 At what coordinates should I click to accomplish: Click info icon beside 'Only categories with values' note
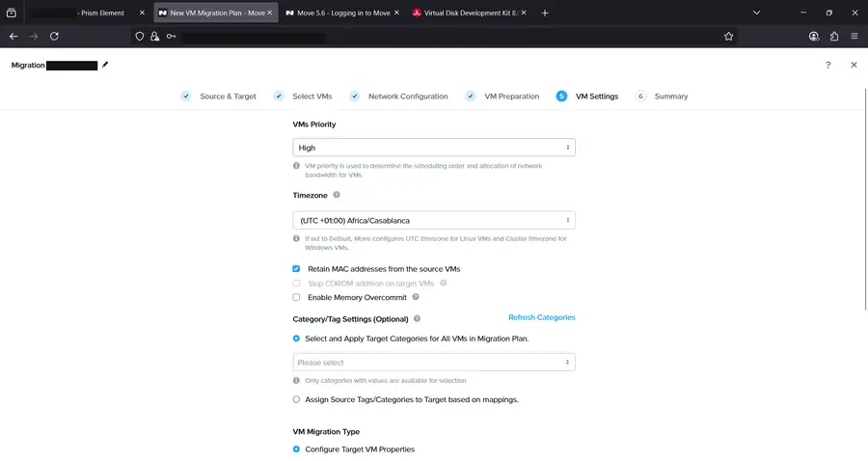pos(296,380)
